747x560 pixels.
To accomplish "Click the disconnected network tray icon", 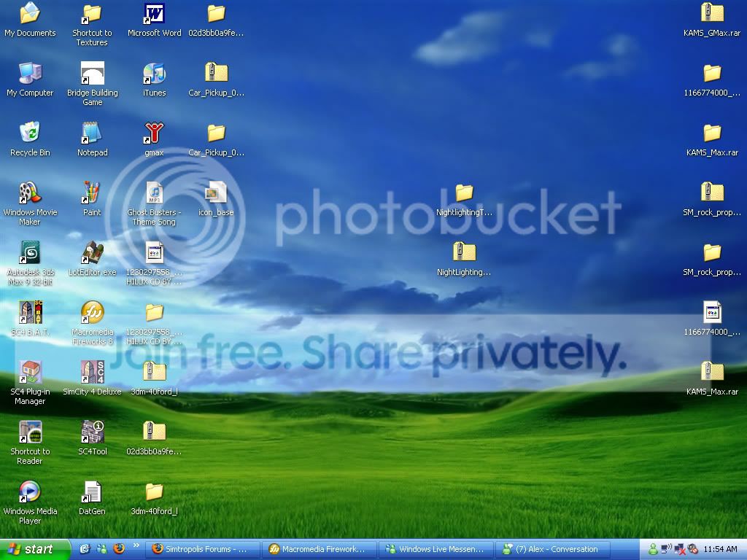I will click(679, 550).
